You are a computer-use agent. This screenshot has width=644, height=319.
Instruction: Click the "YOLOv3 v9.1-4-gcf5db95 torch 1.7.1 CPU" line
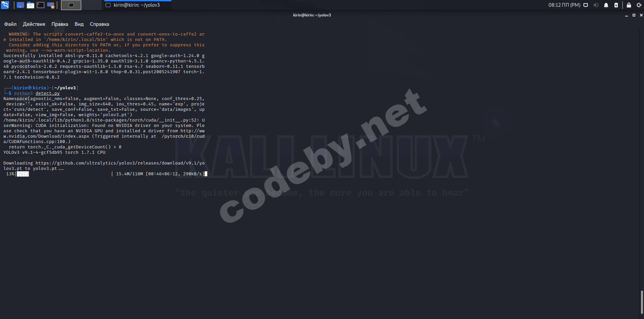point(54,153)
